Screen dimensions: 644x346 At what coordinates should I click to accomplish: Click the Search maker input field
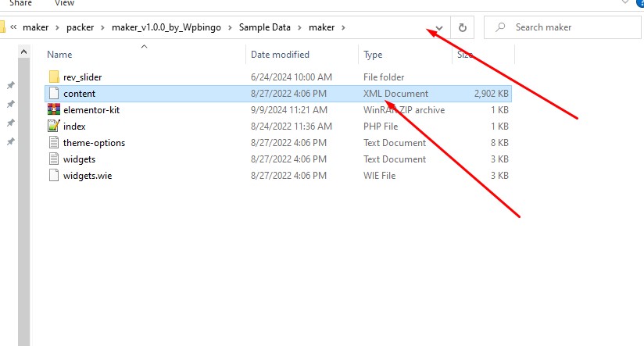562,27
